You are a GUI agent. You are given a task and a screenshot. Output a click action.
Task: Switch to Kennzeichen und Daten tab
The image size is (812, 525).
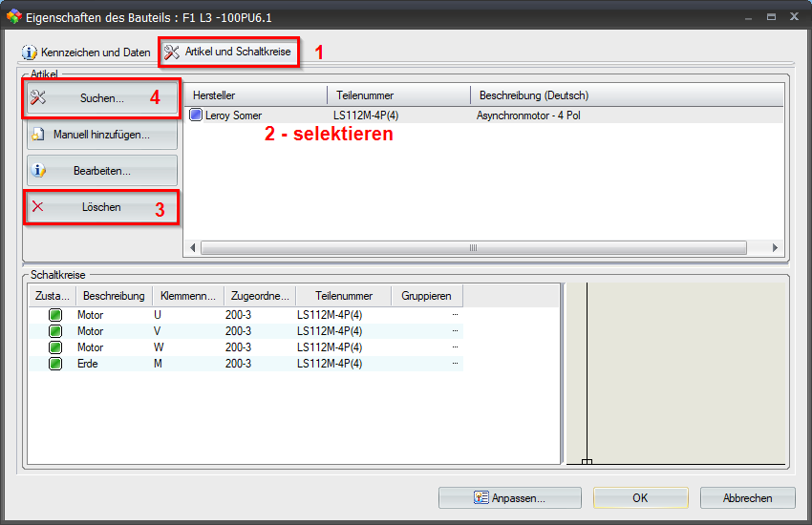[x=86, y=51]
